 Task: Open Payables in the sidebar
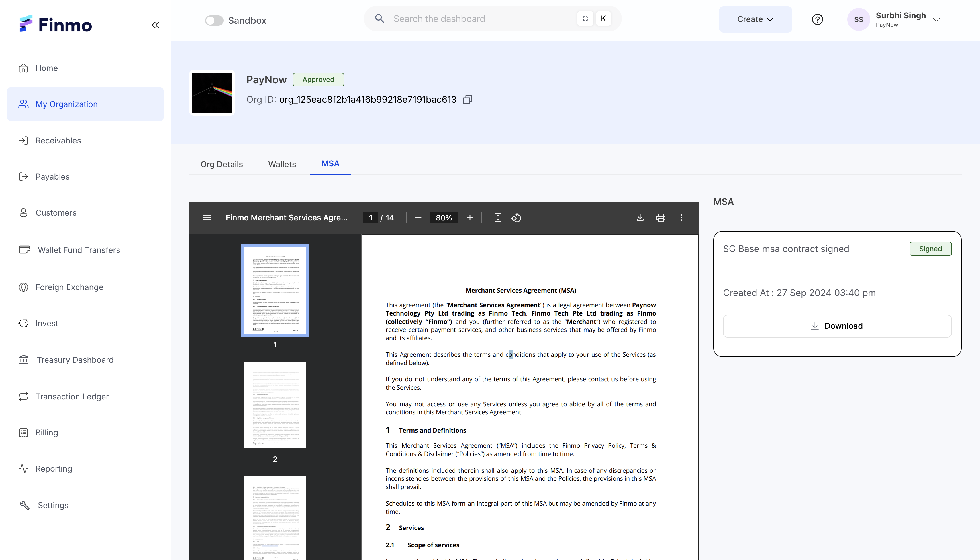[x=85, y=177]
